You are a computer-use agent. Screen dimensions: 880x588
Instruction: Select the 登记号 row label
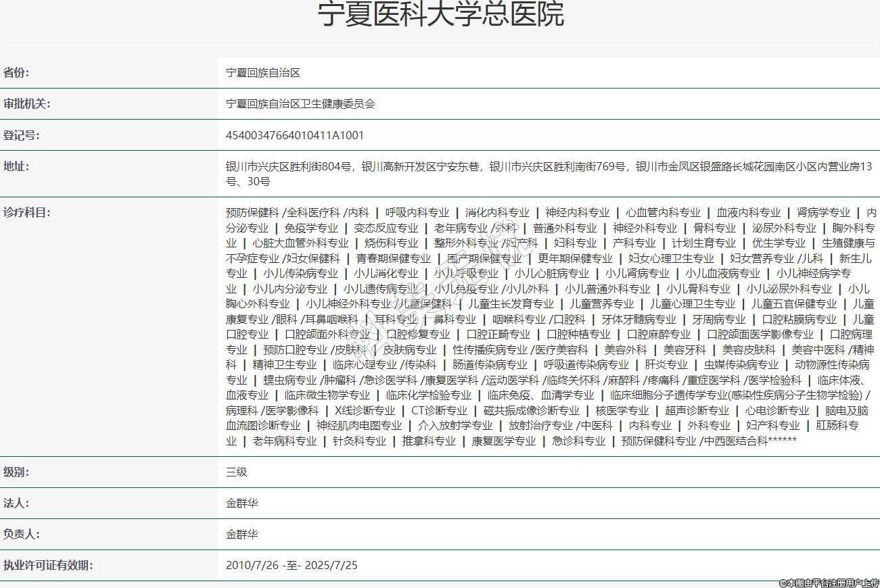pos(22,135)
